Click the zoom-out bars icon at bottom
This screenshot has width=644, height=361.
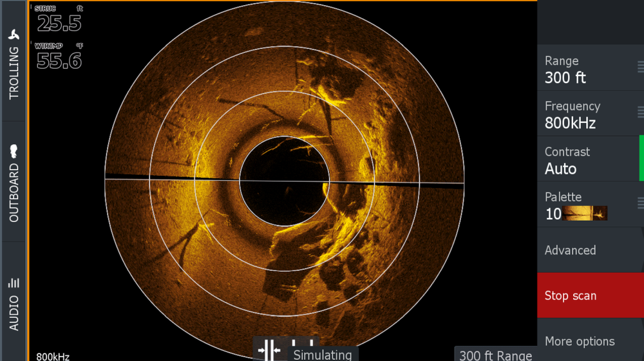click(x=303, y=345)
